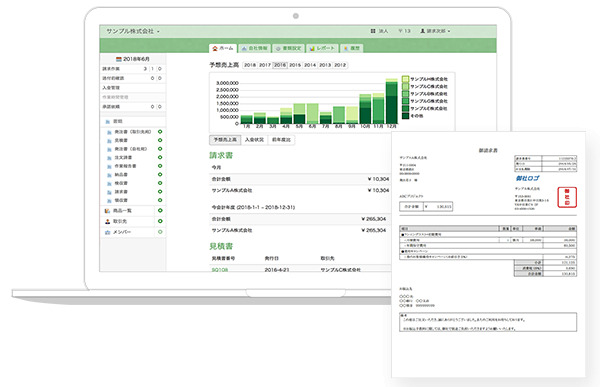Image resolution: width=600 pixels, height=387 pixels.
Task: Select the 2012 year button
Action: point(340,65)
